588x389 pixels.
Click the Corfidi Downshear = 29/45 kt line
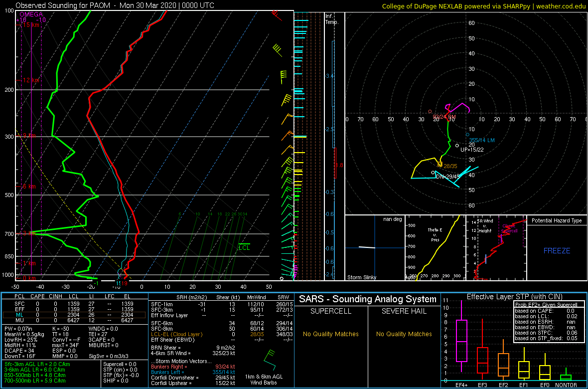(x=193, y=378)
